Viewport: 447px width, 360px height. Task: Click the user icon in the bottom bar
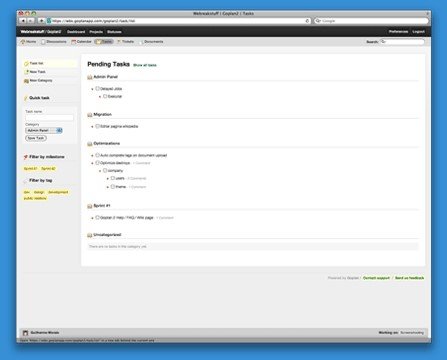(25, 333)
